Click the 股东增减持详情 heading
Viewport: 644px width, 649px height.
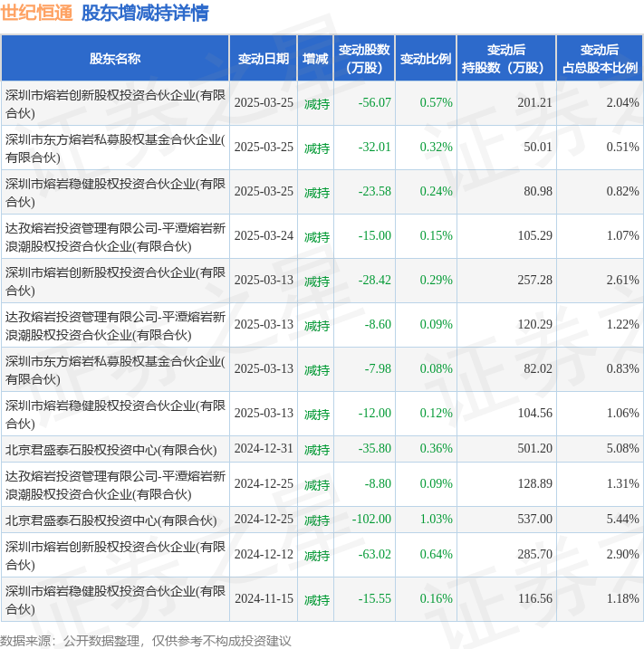coord(145,13)
